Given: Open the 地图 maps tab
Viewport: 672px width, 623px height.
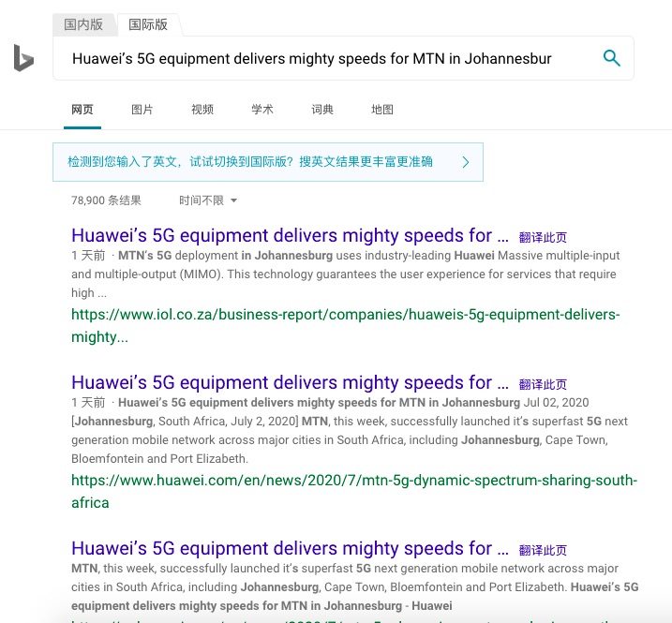Looking at the screenshot, I should pos(382,110).
